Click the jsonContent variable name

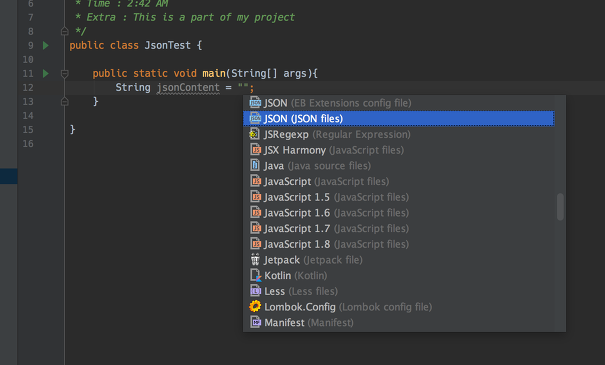pos(188,88)
